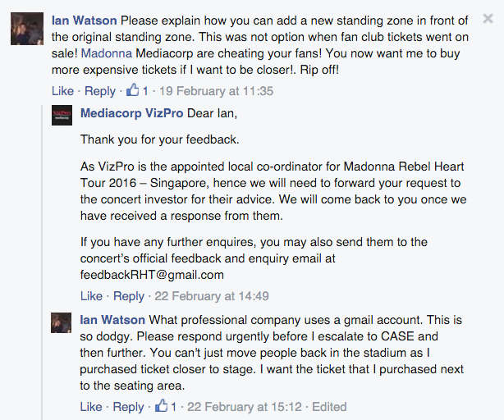Open the Mediacorp VizPro page name link
504x420 pixels.
pyautogui.click(x=131, y=112)
